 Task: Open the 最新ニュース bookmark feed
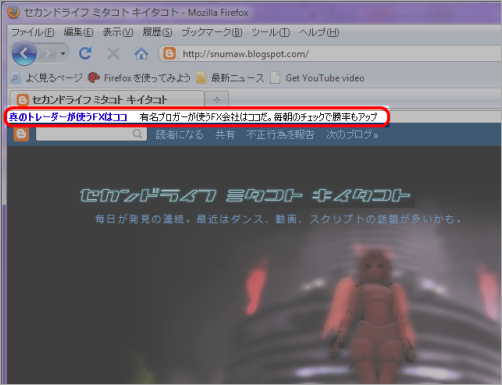(230, 78)
